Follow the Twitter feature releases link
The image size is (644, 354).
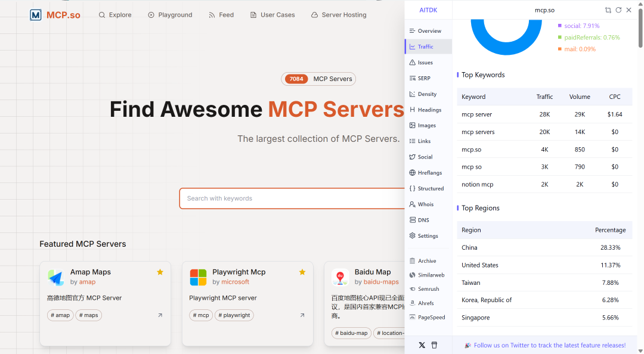pos(550,346)
